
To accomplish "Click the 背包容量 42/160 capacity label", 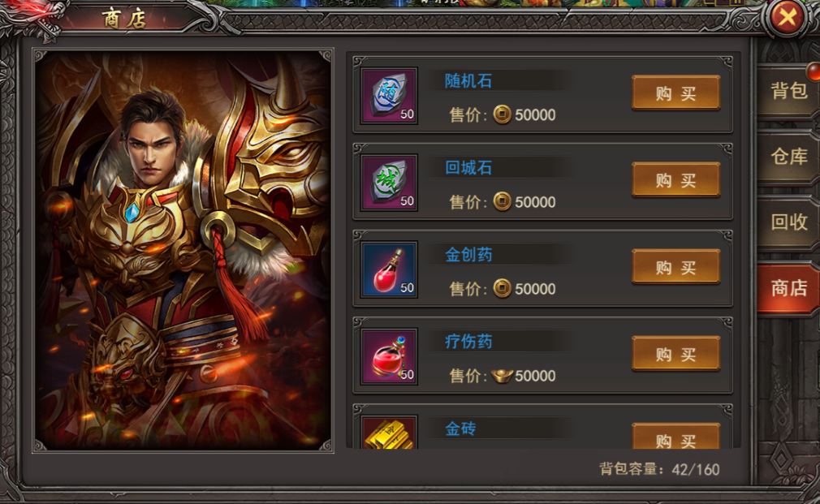I will [x=659, y=469].
